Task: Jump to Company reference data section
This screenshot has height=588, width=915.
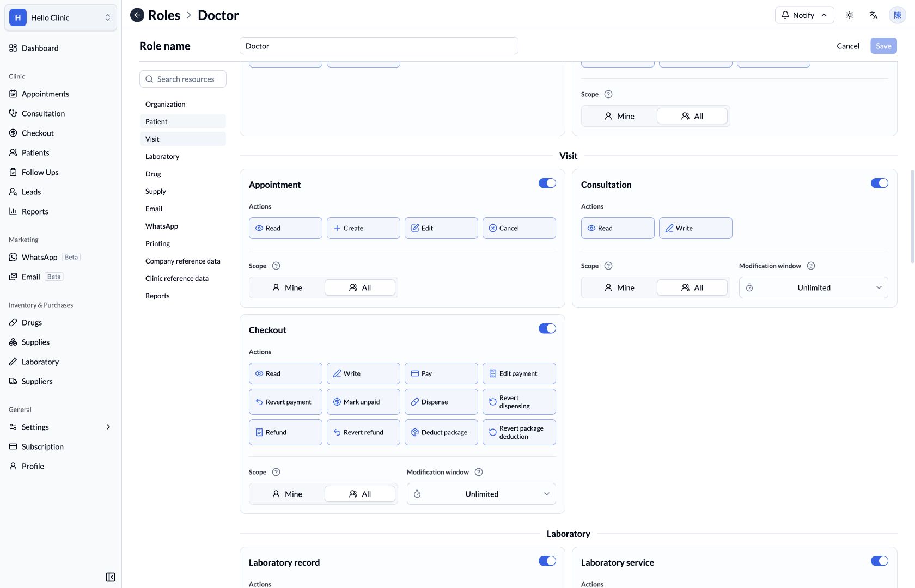Action: point(183,261)
